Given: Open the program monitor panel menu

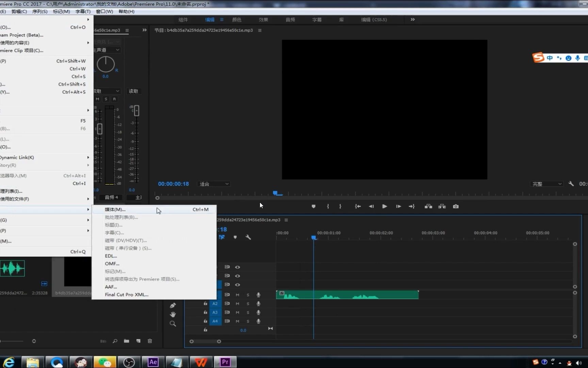Looking at the screenshot, I should [x=260, y=30].
